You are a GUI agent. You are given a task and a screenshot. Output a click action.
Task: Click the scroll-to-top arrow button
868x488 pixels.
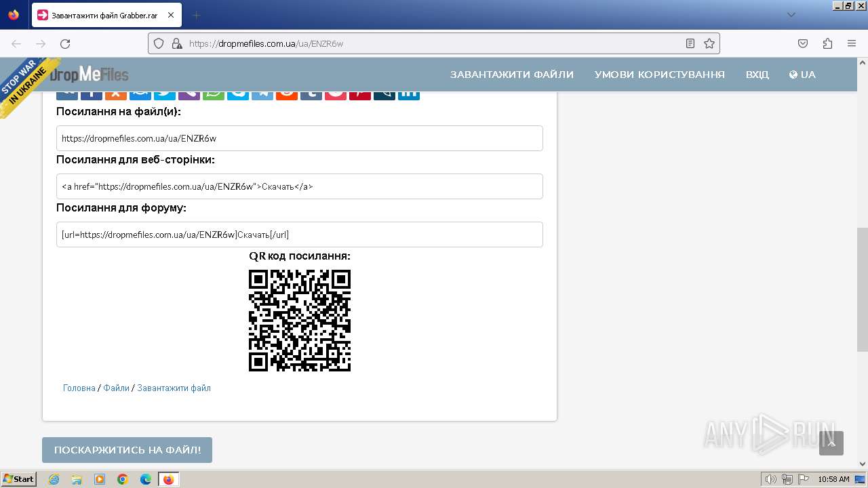pyautogui.click(x=831, y=443)
